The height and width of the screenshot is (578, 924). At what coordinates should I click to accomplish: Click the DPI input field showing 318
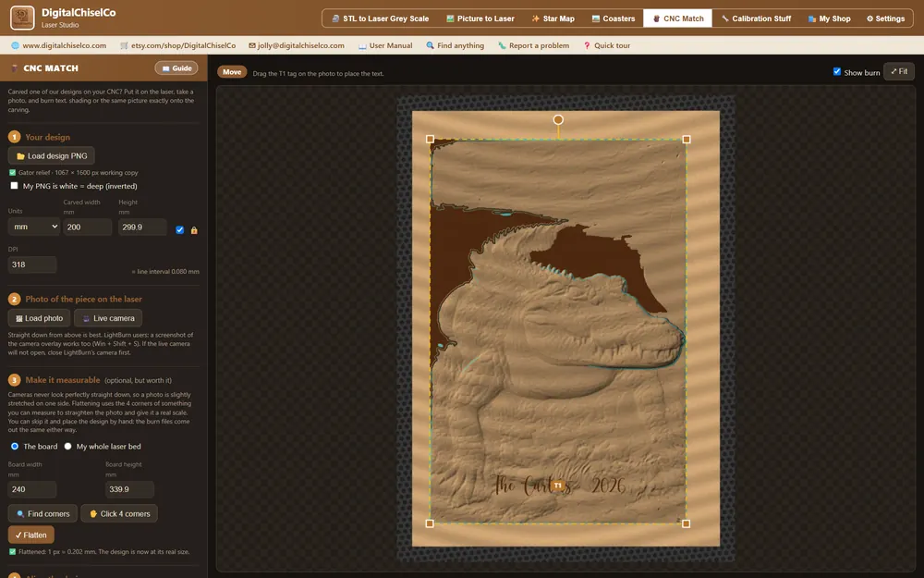point(32,264)
